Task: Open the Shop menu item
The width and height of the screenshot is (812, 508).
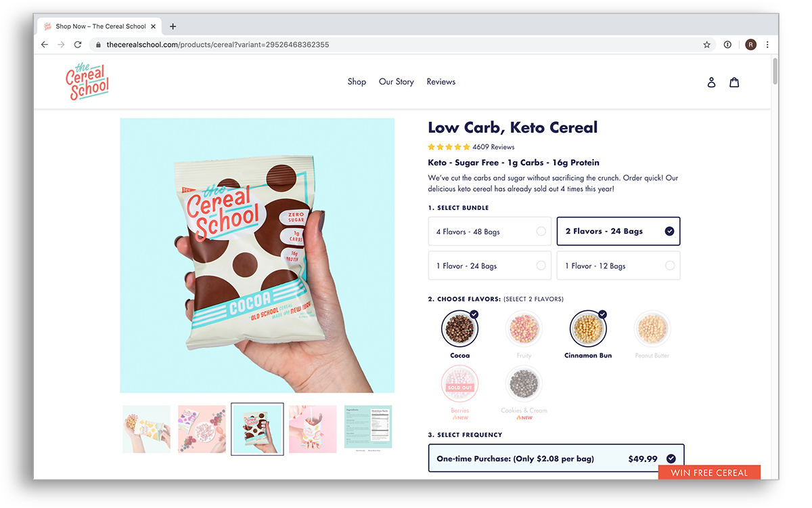Action: [357, 82]
